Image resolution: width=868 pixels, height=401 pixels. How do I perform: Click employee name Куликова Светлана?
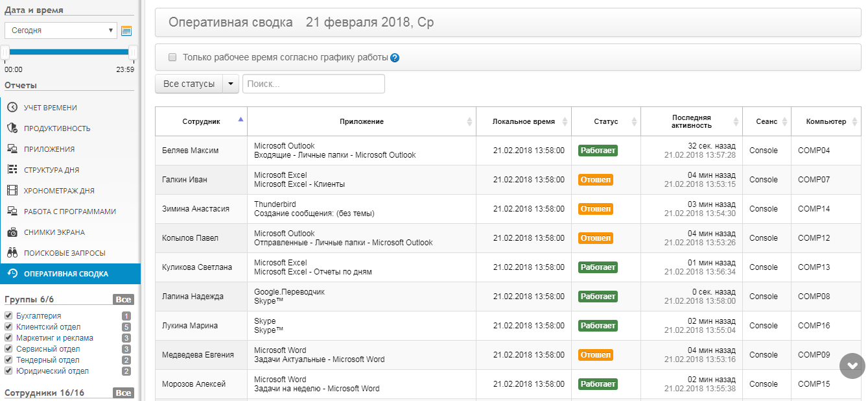click(x=197, y=267)
